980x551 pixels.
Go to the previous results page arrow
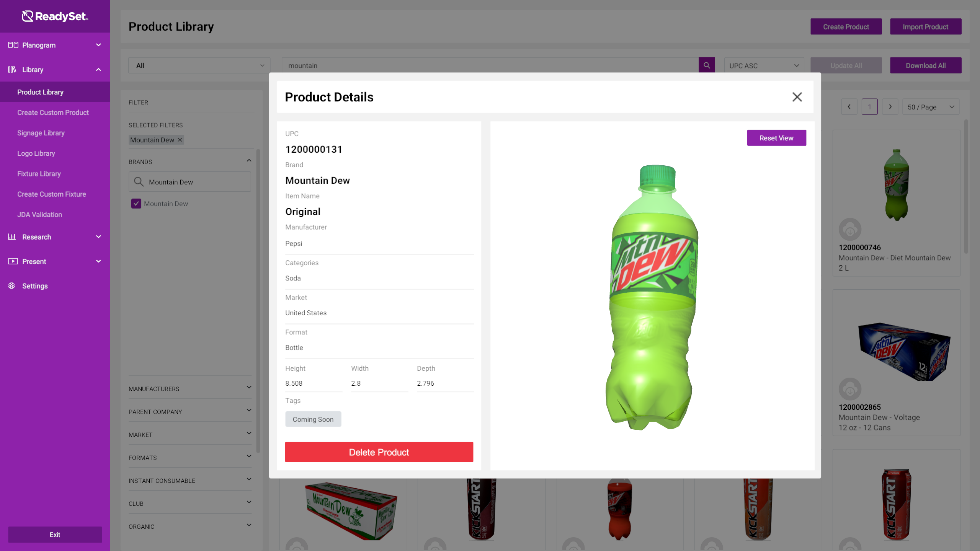point(849,107)
